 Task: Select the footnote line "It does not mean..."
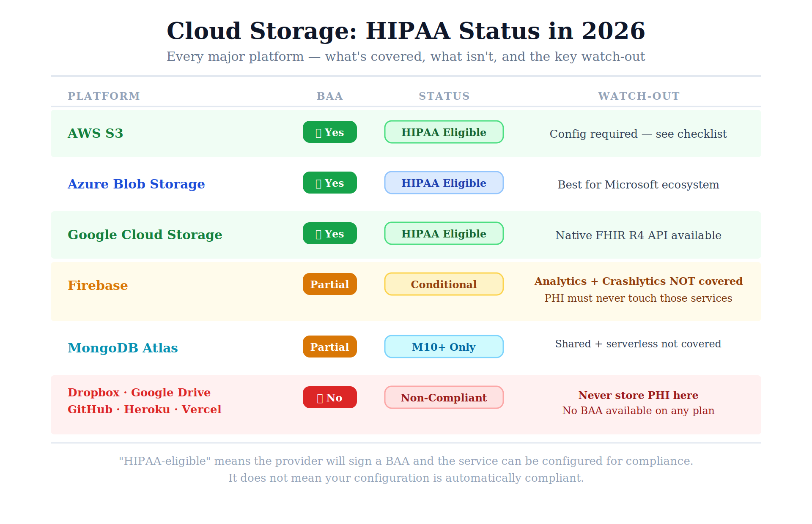tap(406, 478)
